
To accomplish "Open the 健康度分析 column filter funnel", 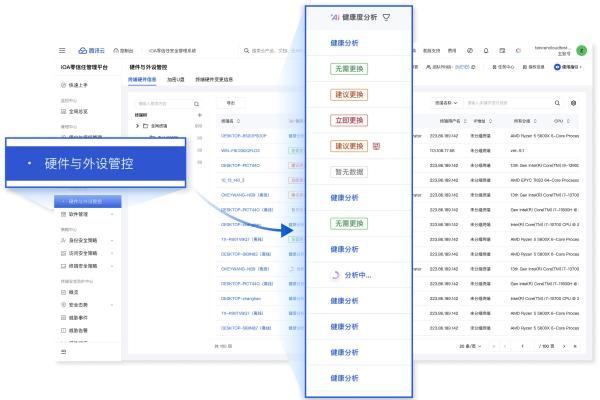I will click(x=386, y=17).
